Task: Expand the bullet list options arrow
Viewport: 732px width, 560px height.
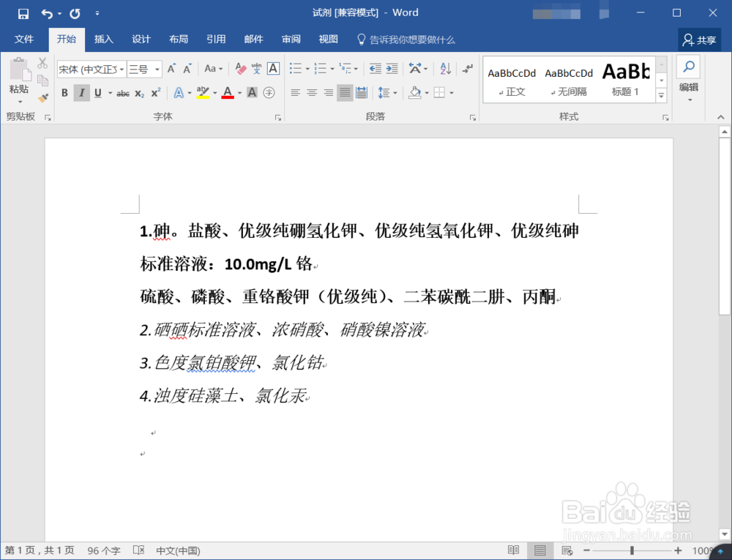Action: click(306, 67)
